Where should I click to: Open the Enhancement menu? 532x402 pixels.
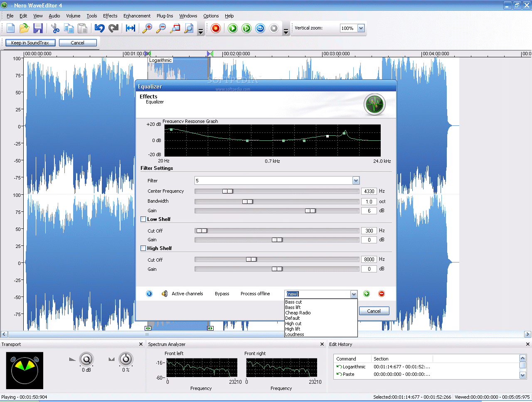[x=137, y=16]
